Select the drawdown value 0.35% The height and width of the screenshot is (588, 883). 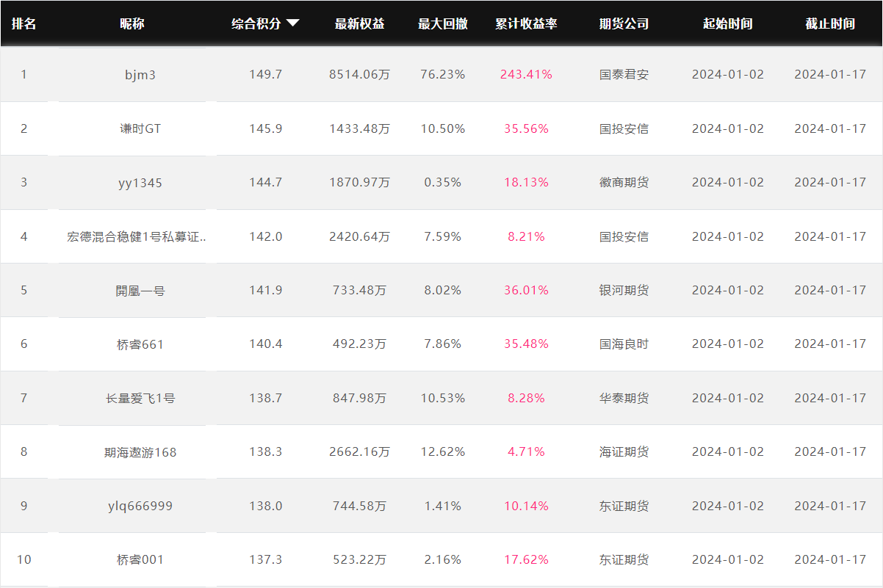click(x=443, y=183)
